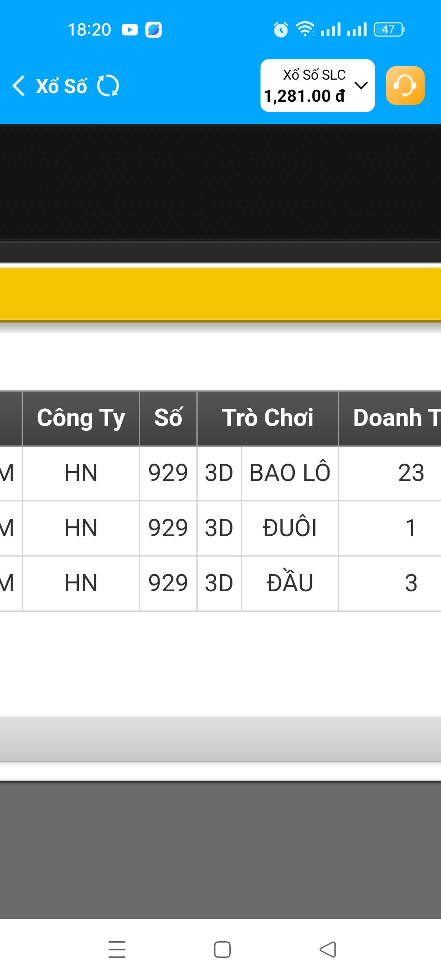Select the ĐẦU game cell
Viewport: 441px width, 980px height.
pyautogui.click(x=290, y=583)
